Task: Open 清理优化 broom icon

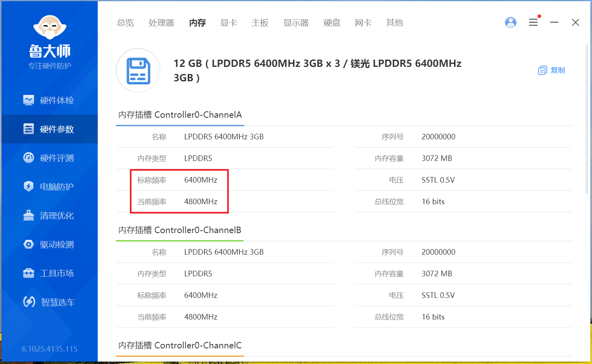Action: (28, 215)
